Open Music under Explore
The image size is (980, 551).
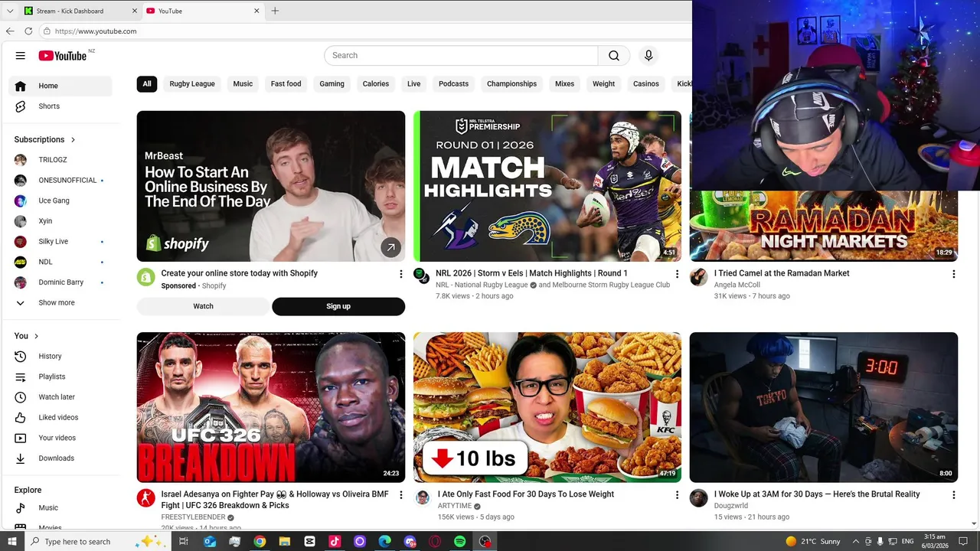tap(60, 508)
